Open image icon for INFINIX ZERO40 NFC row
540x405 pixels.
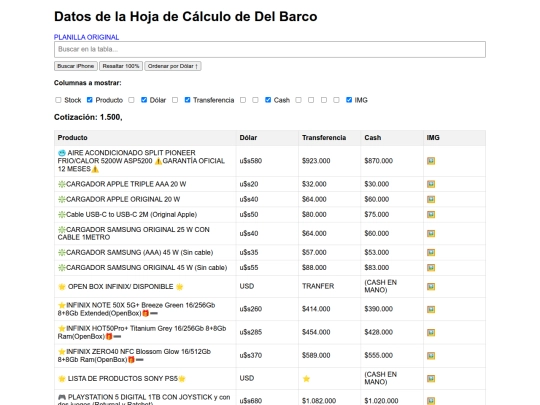(x=431, y=355)
